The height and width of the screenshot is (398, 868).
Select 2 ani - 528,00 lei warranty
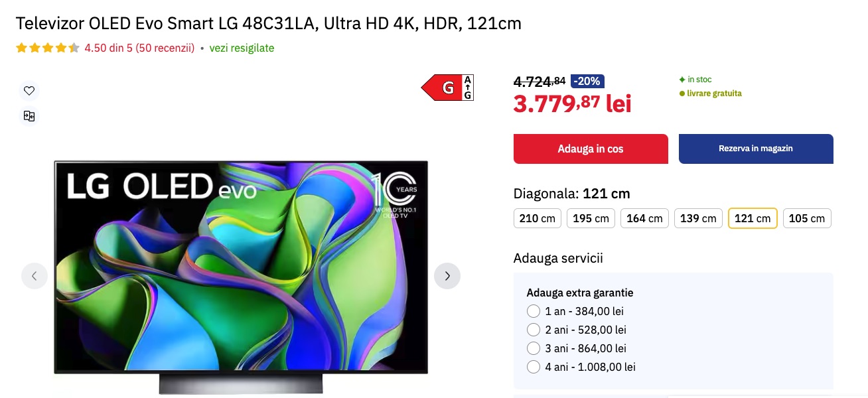[534, 330]
